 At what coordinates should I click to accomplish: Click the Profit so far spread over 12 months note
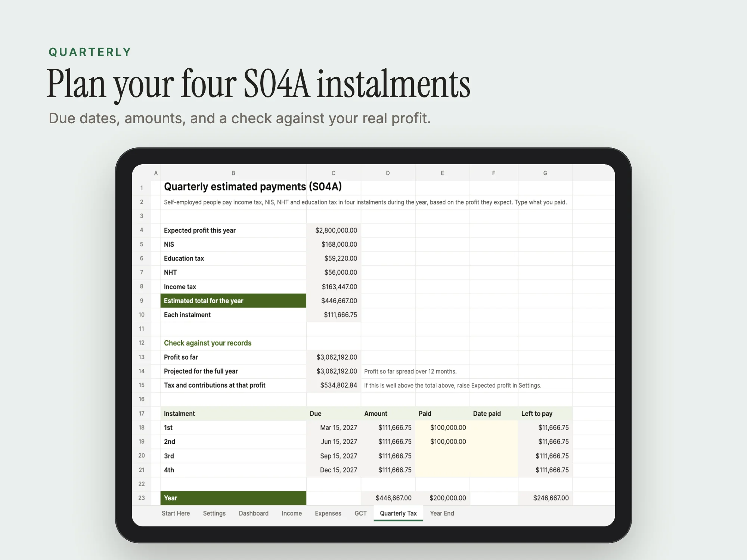point(410,371)
